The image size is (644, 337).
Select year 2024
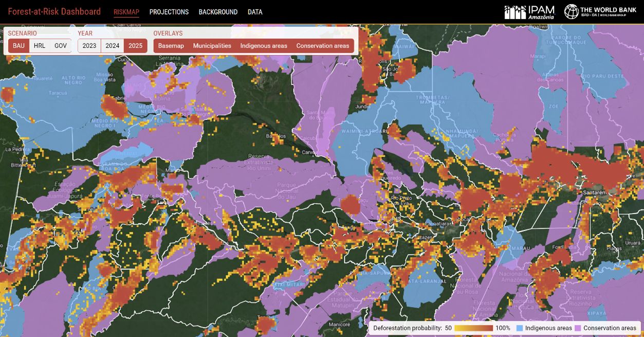click(x=113, y=45)
